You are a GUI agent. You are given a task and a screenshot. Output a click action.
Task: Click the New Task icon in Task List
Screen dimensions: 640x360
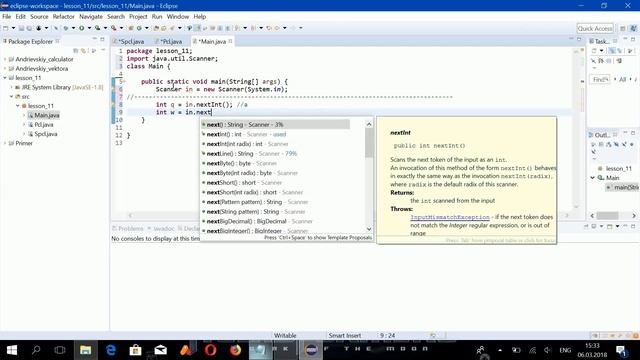594,51
